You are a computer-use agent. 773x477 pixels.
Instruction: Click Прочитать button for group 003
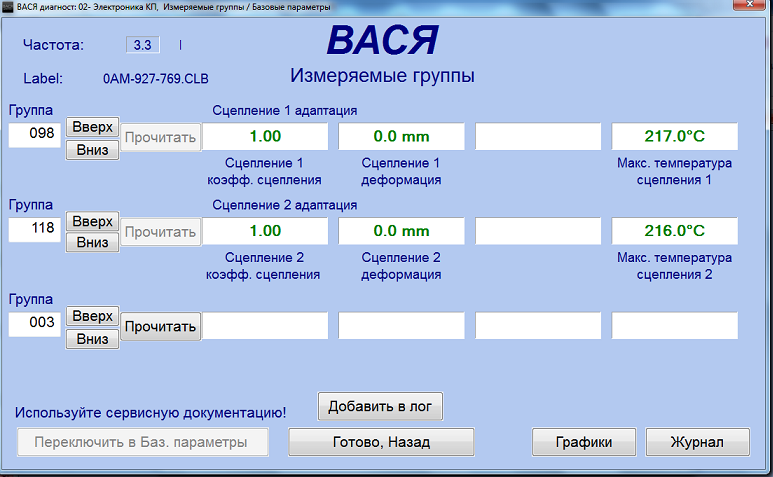160,326
